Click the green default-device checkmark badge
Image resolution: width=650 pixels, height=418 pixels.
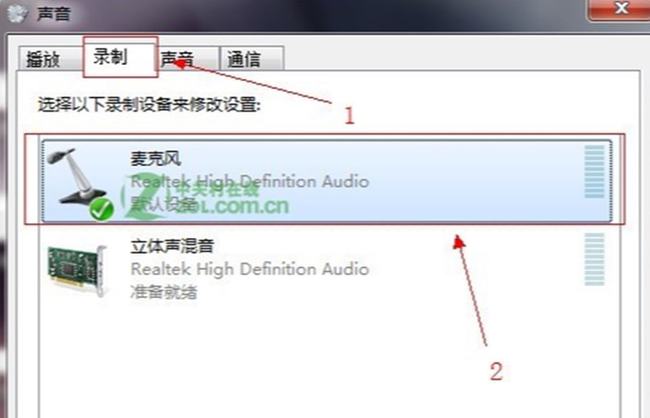[x=101, y=209]
